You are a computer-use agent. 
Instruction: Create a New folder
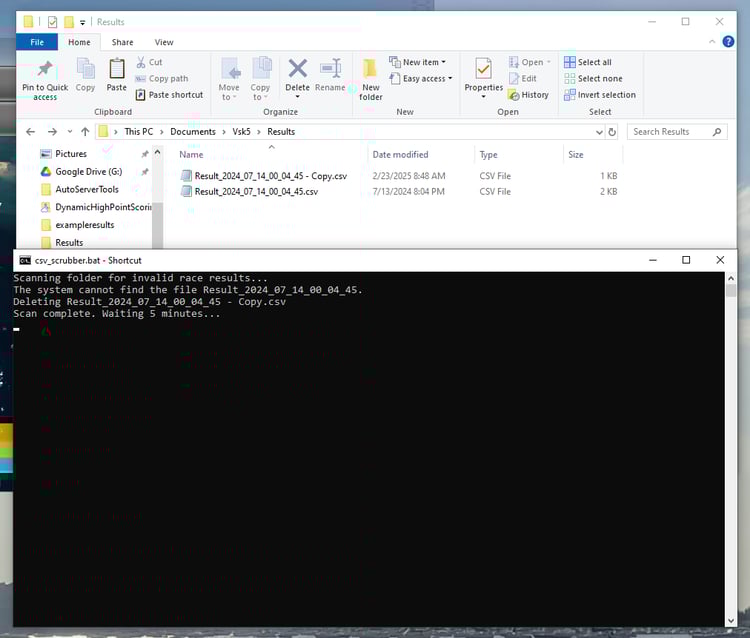click(x=371, y=79)
